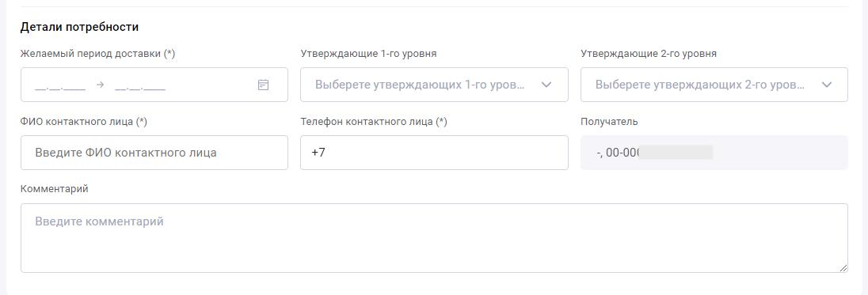Click the 'Комментарий' label
Viewport: 868px width, 295px height.
click(54, 189)
